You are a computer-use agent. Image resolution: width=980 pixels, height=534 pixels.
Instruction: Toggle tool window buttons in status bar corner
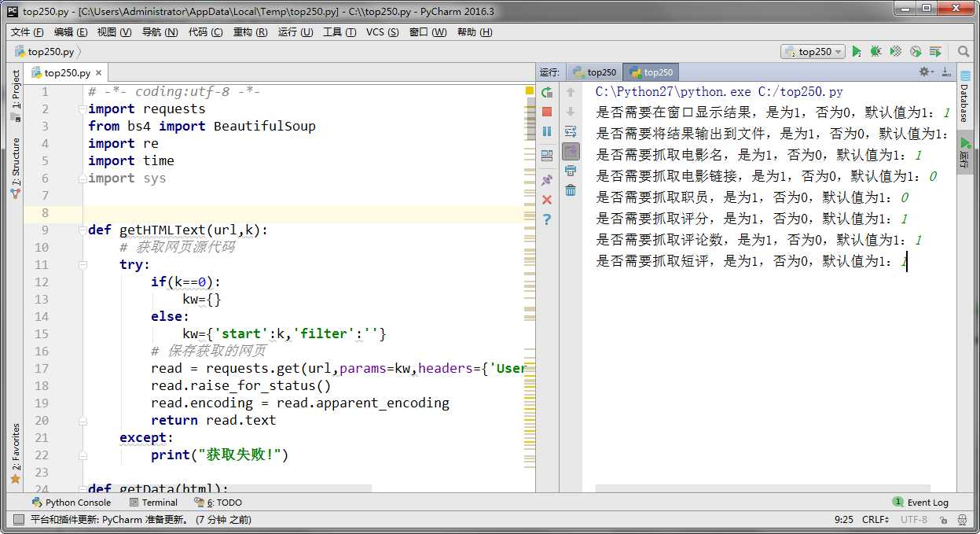coord(17,520)
